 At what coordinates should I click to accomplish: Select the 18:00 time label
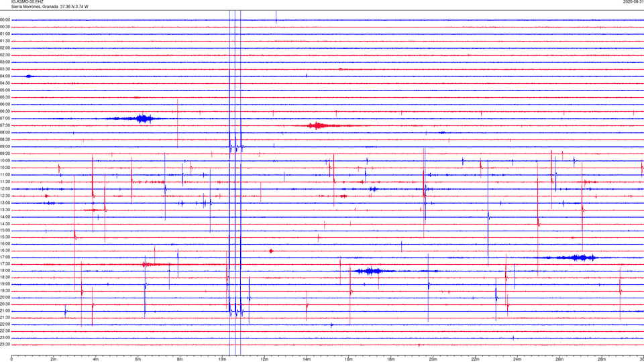[5, 271]
